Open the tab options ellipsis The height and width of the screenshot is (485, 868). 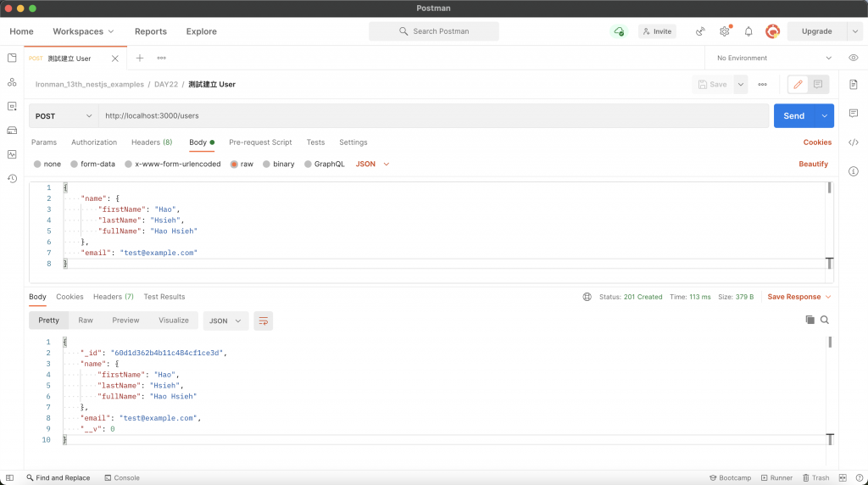[x=162, y=59]
